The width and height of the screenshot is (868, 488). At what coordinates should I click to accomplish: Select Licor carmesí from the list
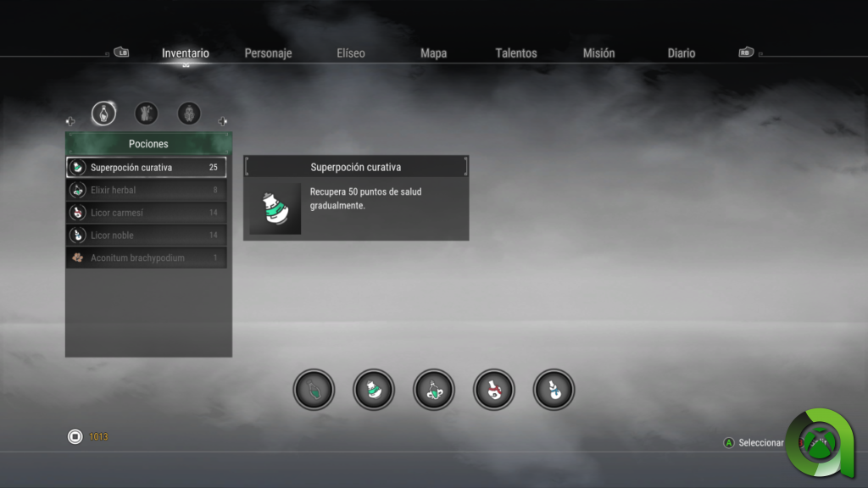(x=147, y=213)
